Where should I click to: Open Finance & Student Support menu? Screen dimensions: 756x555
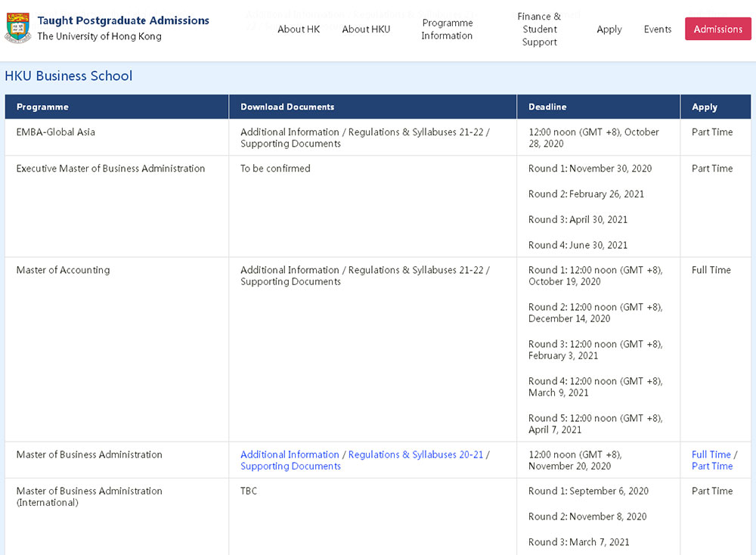pos(540,29)
